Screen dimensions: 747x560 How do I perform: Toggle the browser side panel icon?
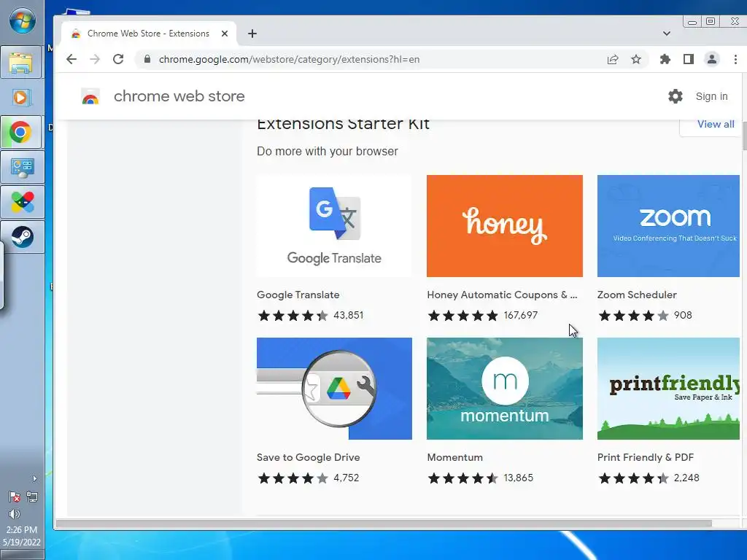pyautogui.click(x=689, y=59)
